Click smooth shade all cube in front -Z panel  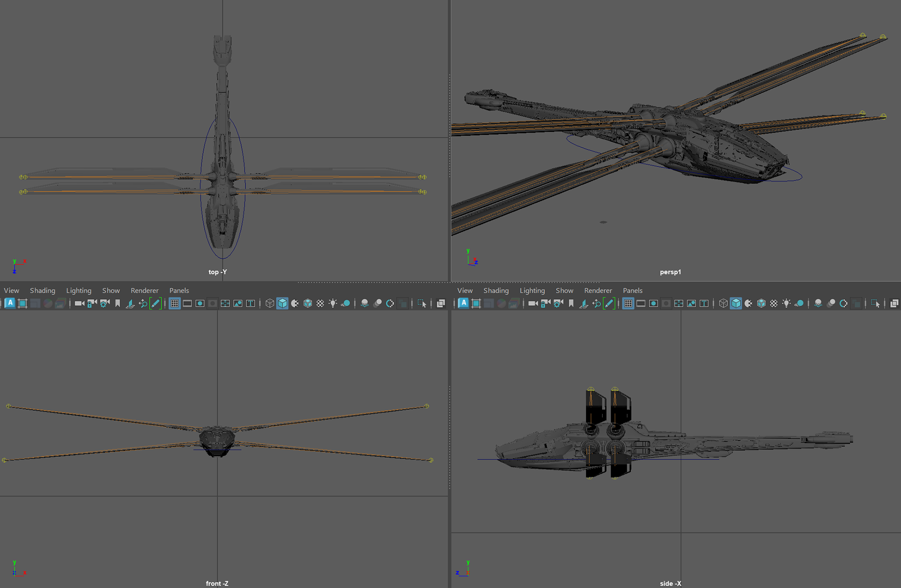tap(283, 303)
